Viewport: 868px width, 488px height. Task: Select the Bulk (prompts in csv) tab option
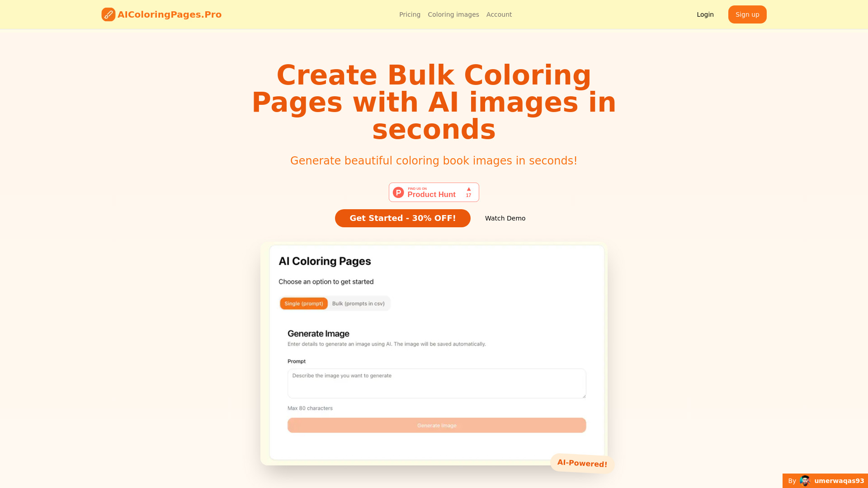pos(359,303)
